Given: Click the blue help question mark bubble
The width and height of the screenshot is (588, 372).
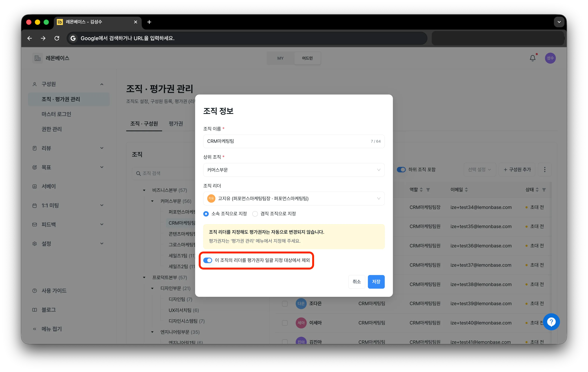Looking at the screenshot, I should 551,322.
